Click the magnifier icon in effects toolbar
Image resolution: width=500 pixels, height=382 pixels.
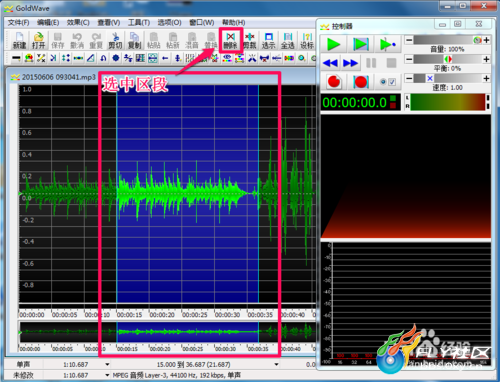[302, 58]
